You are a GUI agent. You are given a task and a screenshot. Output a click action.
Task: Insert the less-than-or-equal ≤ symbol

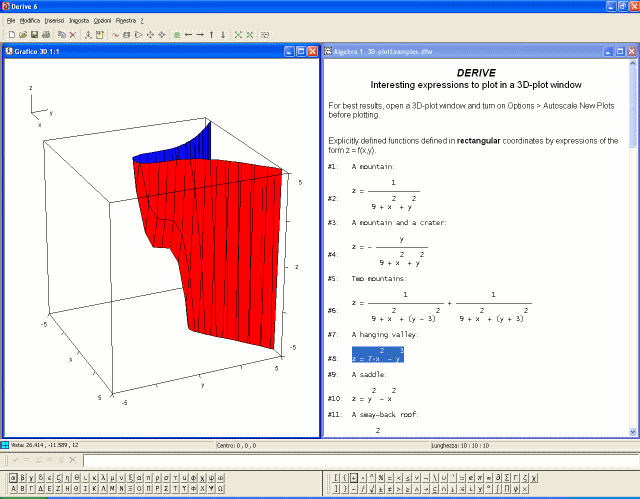tap(408, 477)
